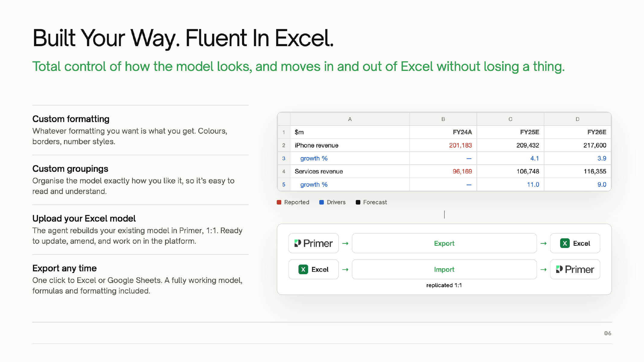The height and width of the screenshot is (362, 644).
Task: Click the '$m' cell
Action: [350, 132]
